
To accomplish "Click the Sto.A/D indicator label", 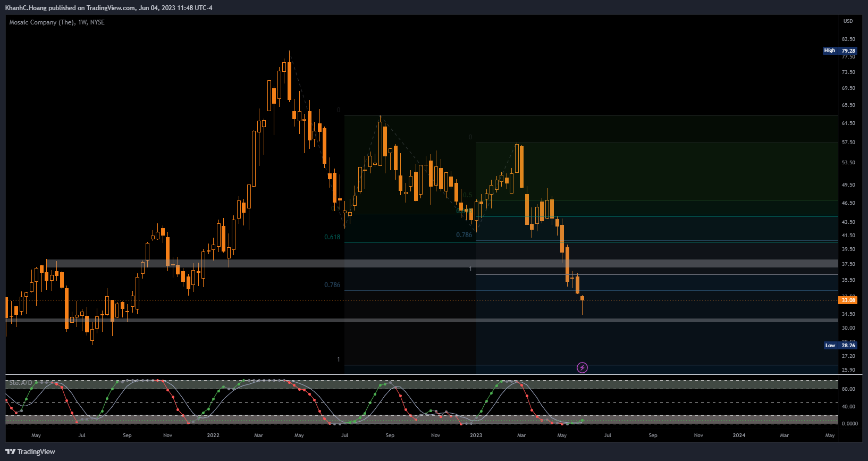I will pyautogui.click(x=21, y=383).
